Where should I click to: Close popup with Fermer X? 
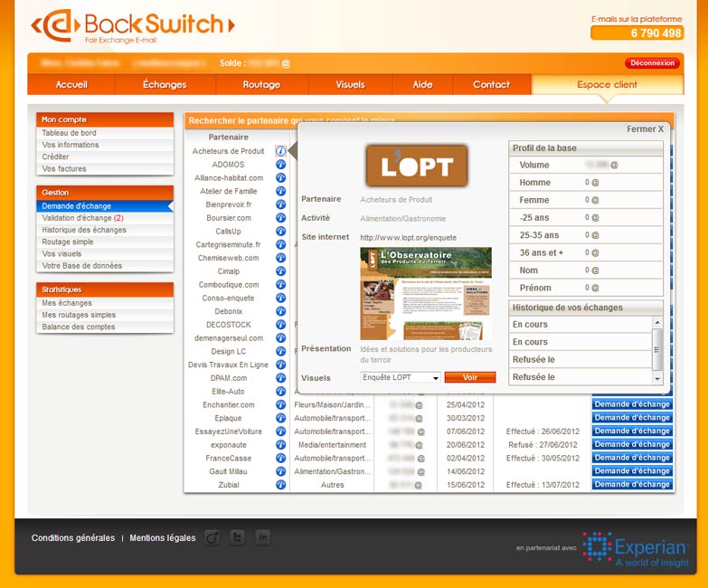click(645, 129)
